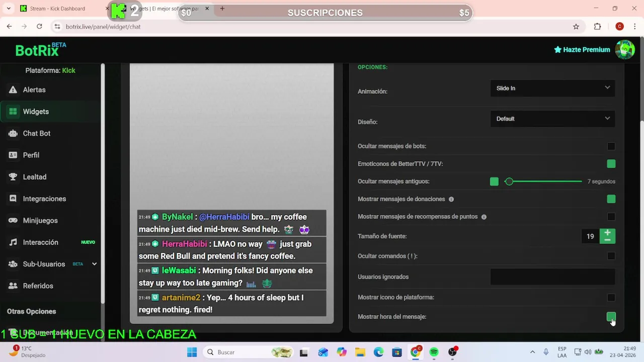Open the Minijuegos menu item
The image size is (644, 362).
50,220
